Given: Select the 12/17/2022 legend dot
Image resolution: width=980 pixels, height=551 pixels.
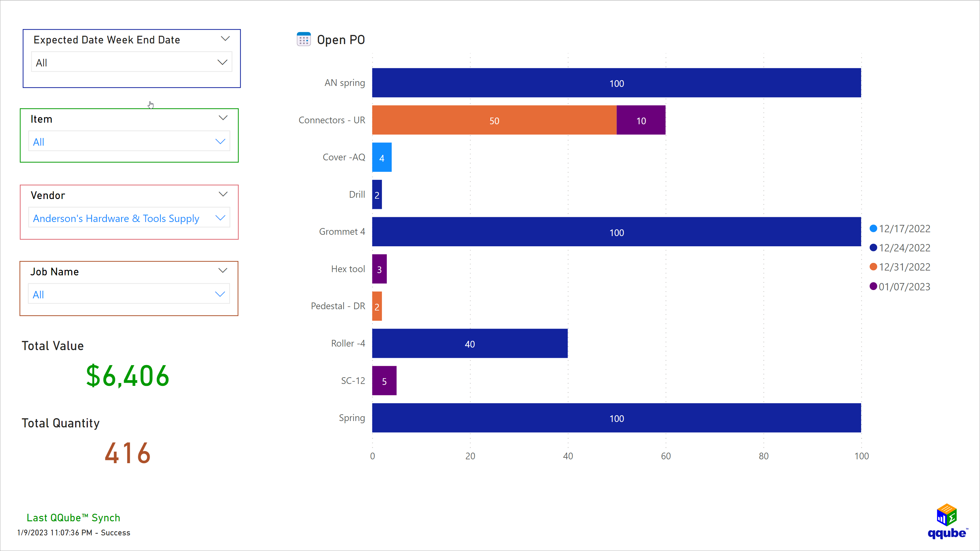Looking at the screenshot, I should [x=873, y=228].
